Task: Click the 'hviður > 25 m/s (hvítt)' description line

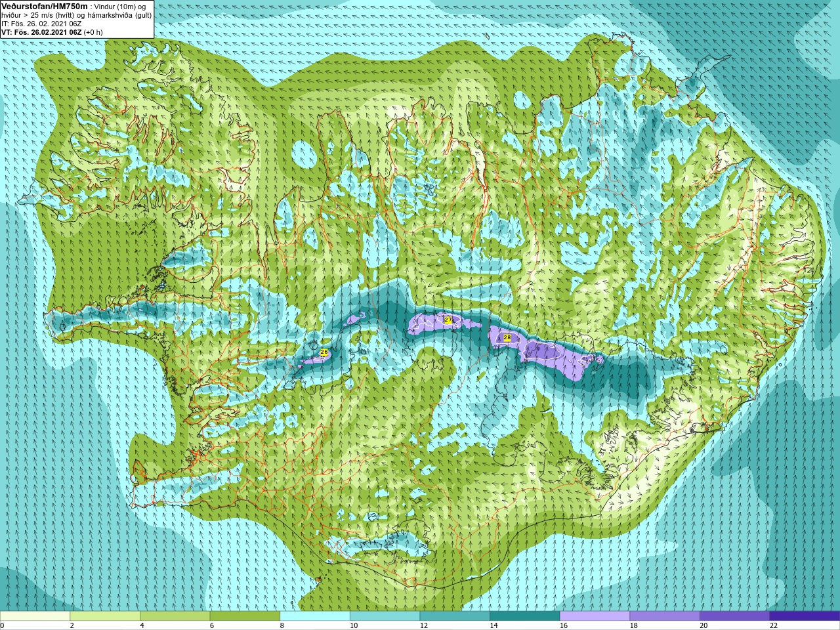Action: 77,14
